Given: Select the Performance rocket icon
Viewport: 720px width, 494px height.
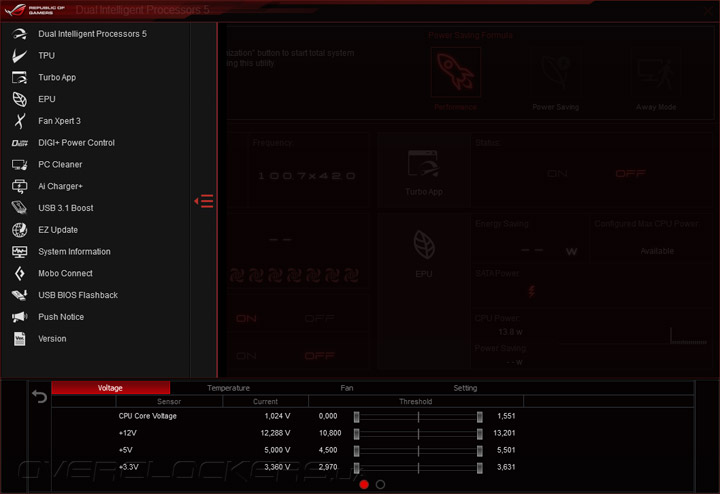Looking at the screenshot, I should (456, 72).
